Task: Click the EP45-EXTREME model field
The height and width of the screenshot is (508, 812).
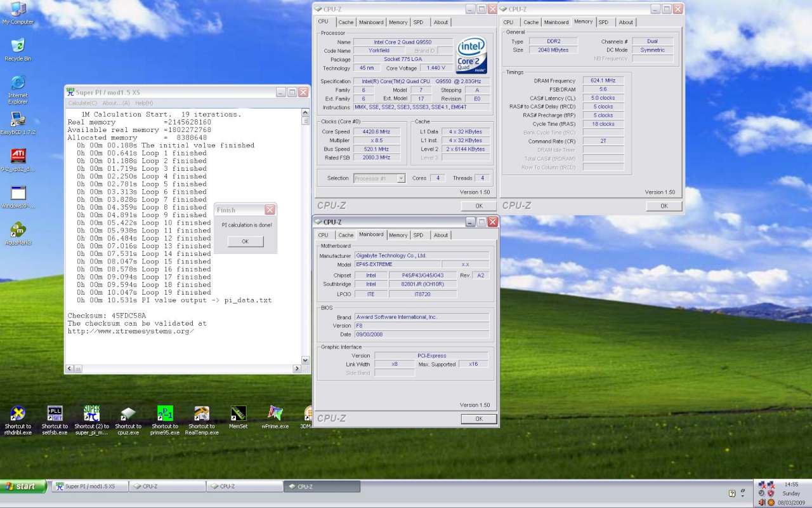Action: coord(396,264)
